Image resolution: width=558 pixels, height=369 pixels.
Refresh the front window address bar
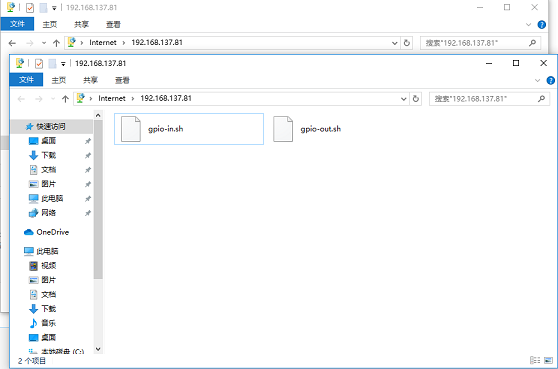(415, 99)
